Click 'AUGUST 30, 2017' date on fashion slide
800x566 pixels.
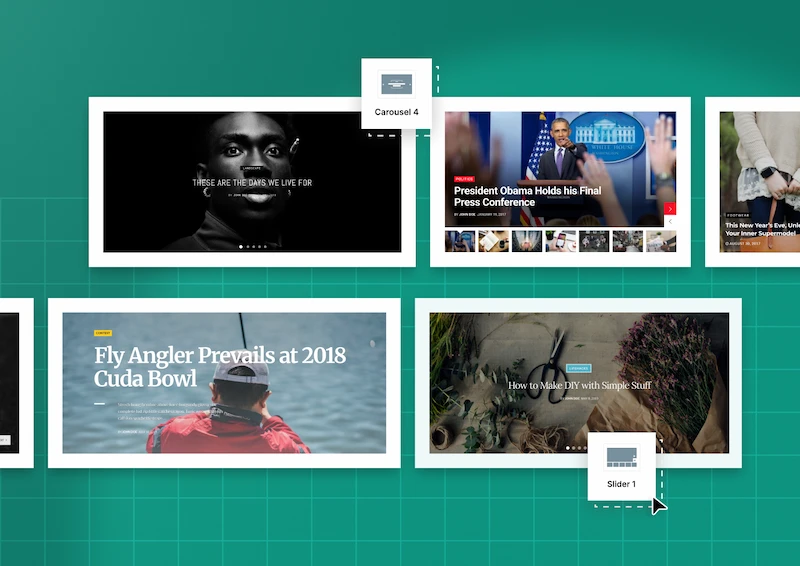click(x=743, y=243)
